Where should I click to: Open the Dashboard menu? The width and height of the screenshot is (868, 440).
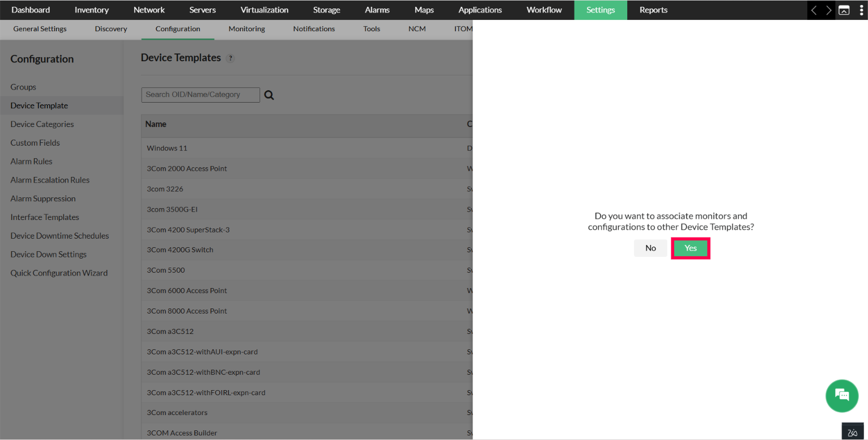31,10
